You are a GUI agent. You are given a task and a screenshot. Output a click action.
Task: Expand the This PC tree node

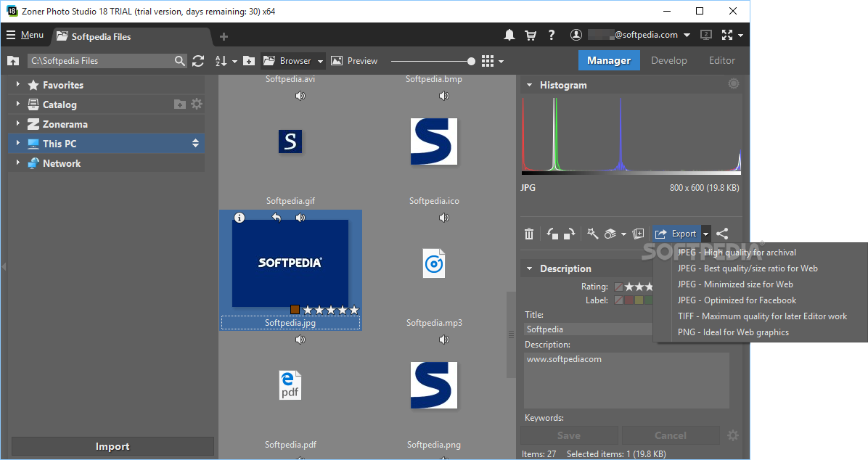click(x=17, y=143)
